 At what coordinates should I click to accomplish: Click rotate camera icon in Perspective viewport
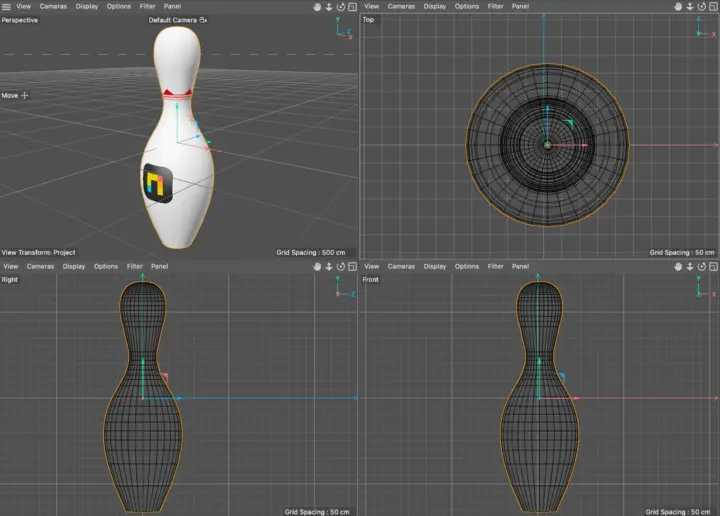pyautogui.click(x=341, y=7)
